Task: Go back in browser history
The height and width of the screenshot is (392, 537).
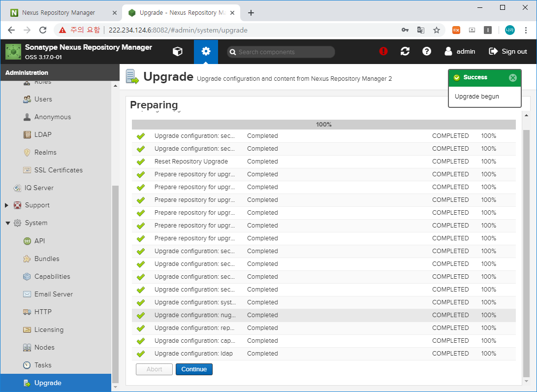Action: [x=11, y=30]
